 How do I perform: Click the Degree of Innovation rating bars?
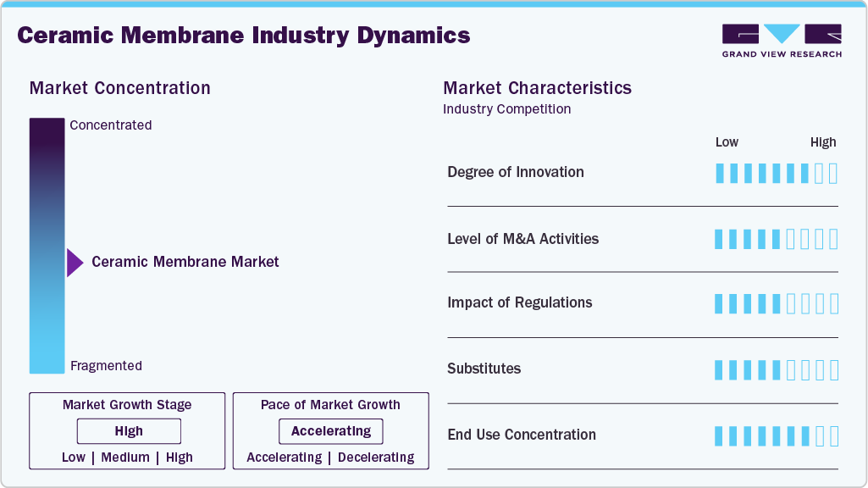776,173
